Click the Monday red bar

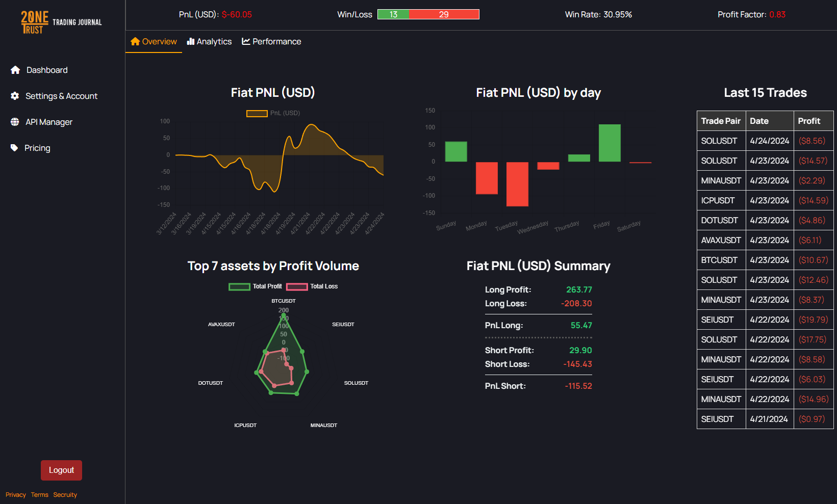pyautogui.click(x=487, y=178)
